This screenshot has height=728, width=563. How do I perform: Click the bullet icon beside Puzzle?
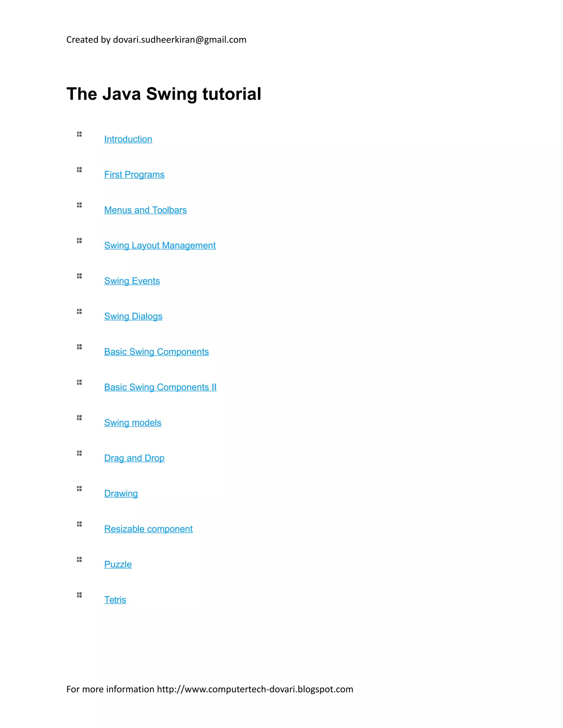(79, 560)
